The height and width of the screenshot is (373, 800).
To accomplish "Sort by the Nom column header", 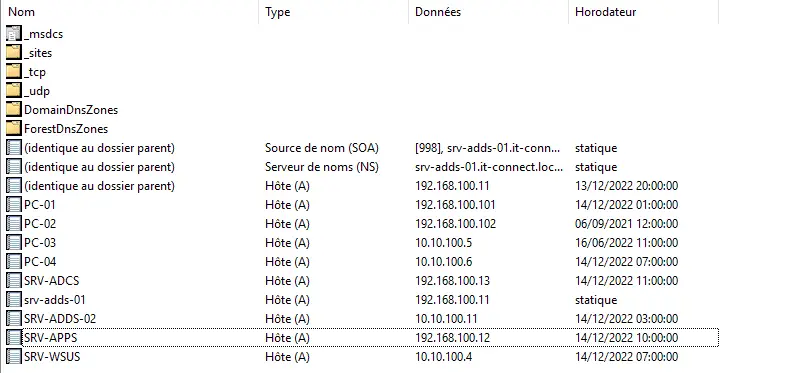I will point(130,12).
